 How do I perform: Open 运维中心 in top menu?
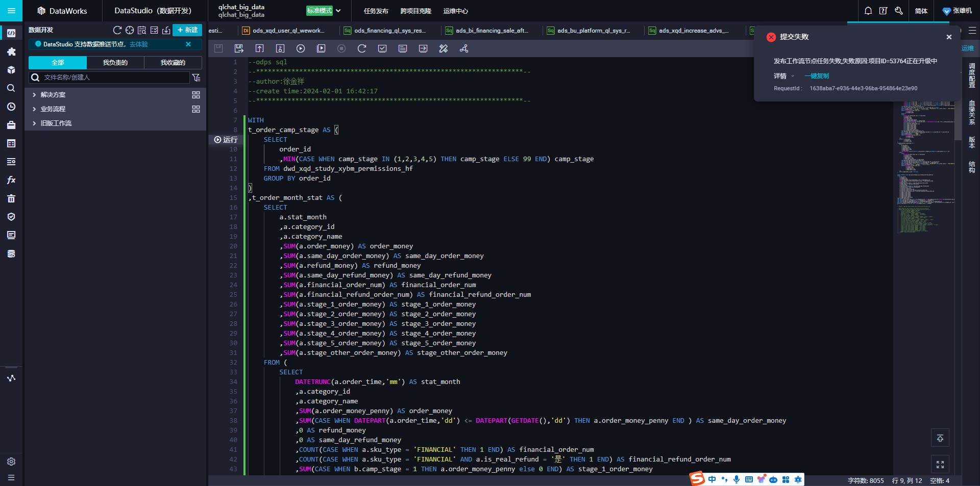tap(456, 11)
